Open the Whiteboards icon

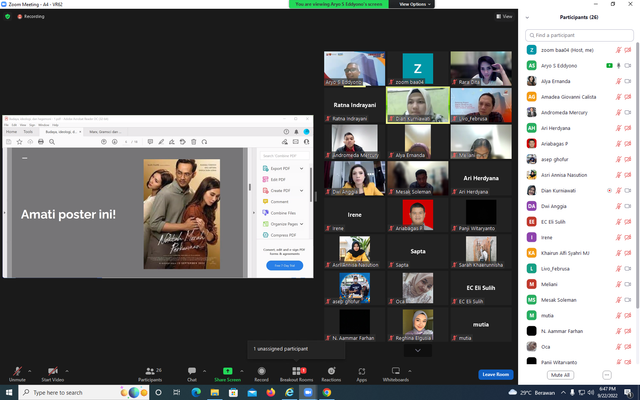(x=396, y=371)
